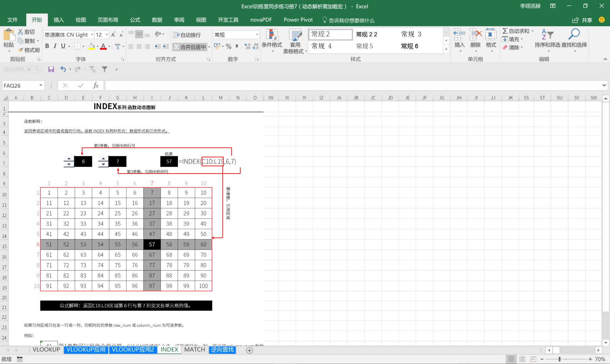This screenshot has width=610, height=364.
Task: Click the Insert Function fx icon
Action: (96, 85)
